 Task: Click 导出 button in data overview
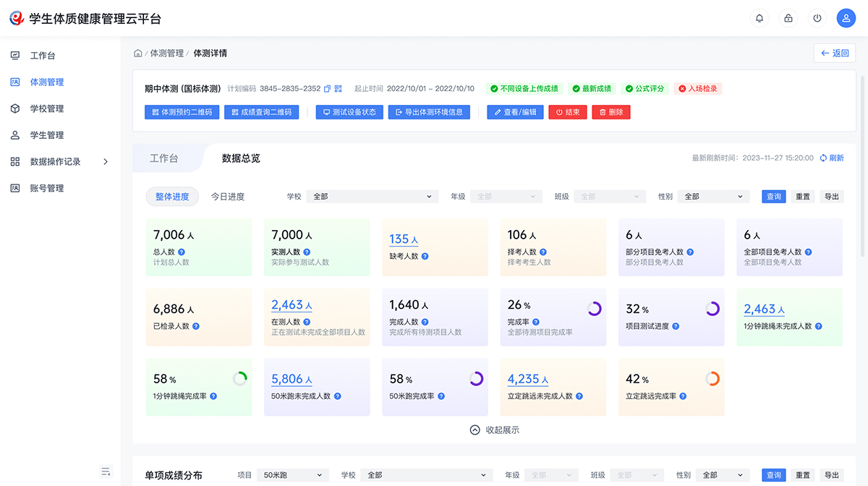click(832, 197)
